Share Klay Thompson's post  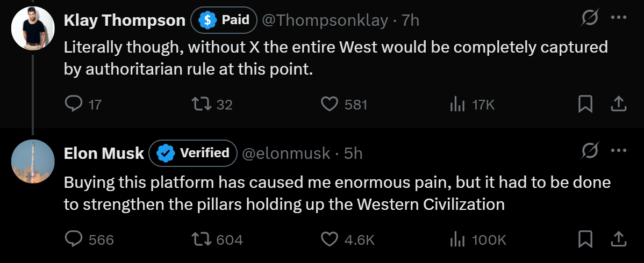[618, 104]
